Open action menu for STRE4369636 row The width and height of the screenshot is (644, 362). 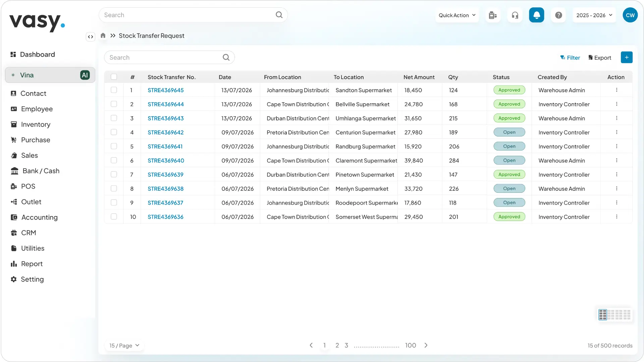[616, 217]
